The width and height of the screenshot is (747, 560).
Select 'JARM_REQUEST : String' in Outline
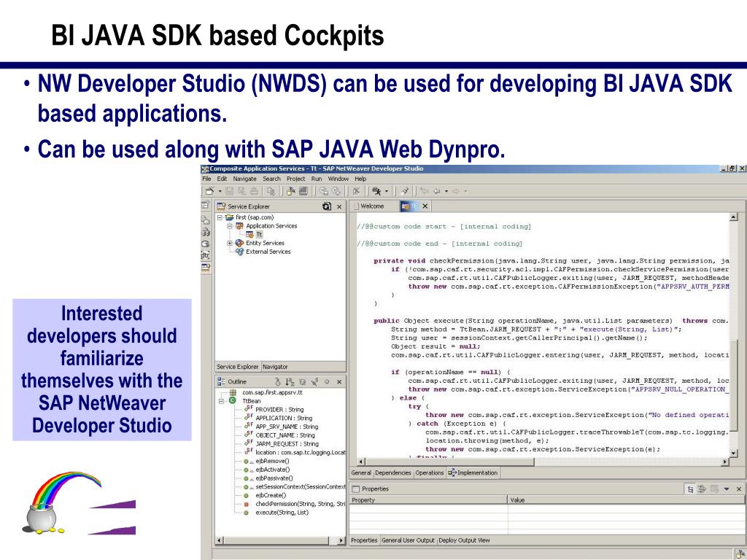pos(287,444)
